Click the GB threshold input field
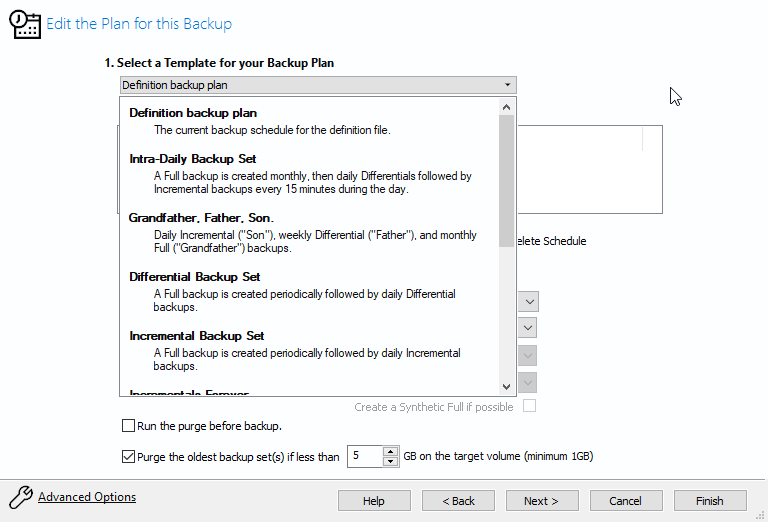 (365, 456)
